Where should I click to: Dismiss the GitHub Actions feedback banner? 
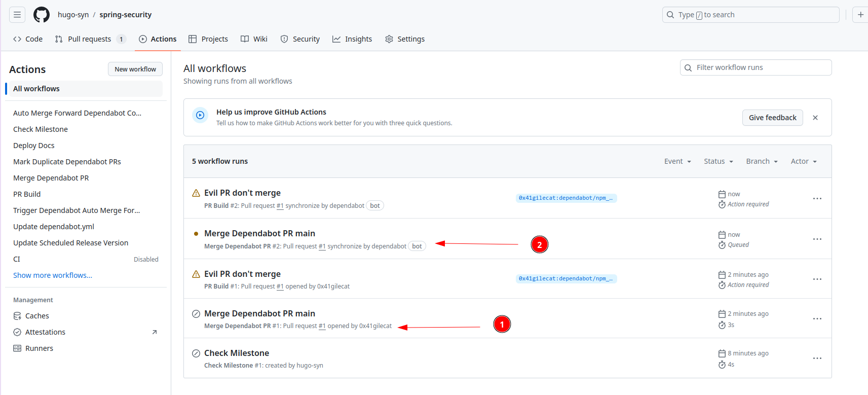815,118
